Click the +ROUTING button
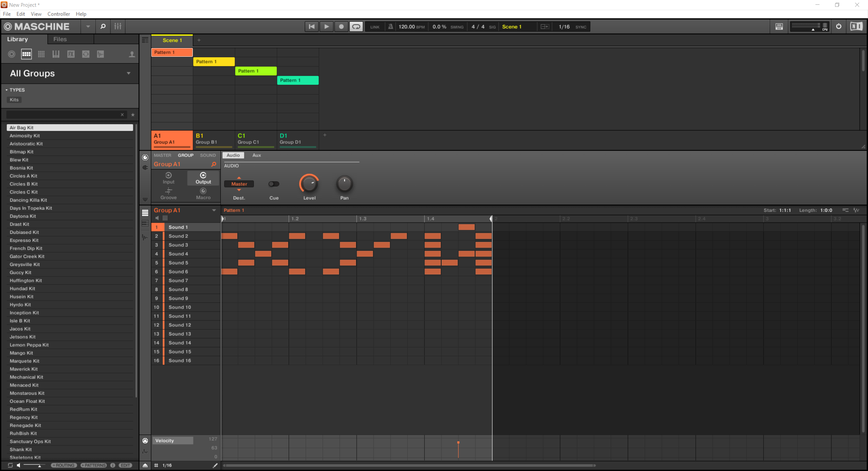Image resolution: width=868 pixels, height=471 pixels. click(64, 466)
